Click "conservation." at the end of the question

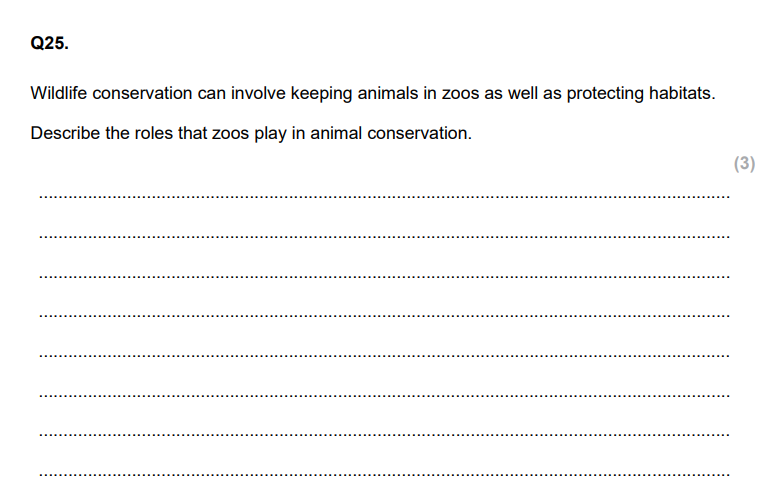pyautogui.click(x=419, y=133)
